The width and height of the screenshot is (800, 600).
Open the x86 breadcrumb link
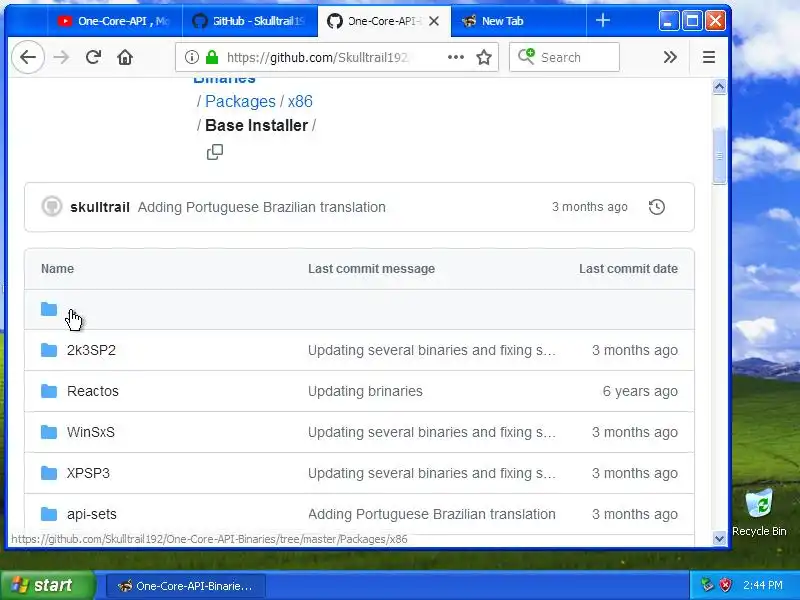click(x=300, y=101)
